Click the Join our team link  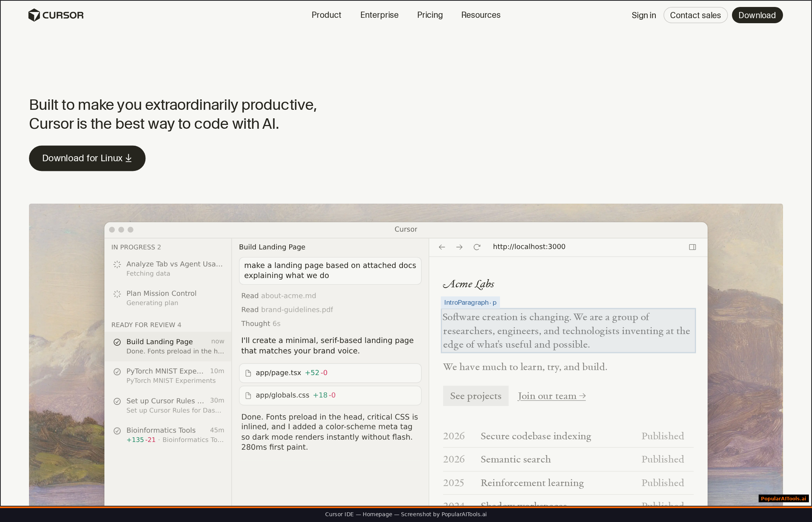coord(551,396)
